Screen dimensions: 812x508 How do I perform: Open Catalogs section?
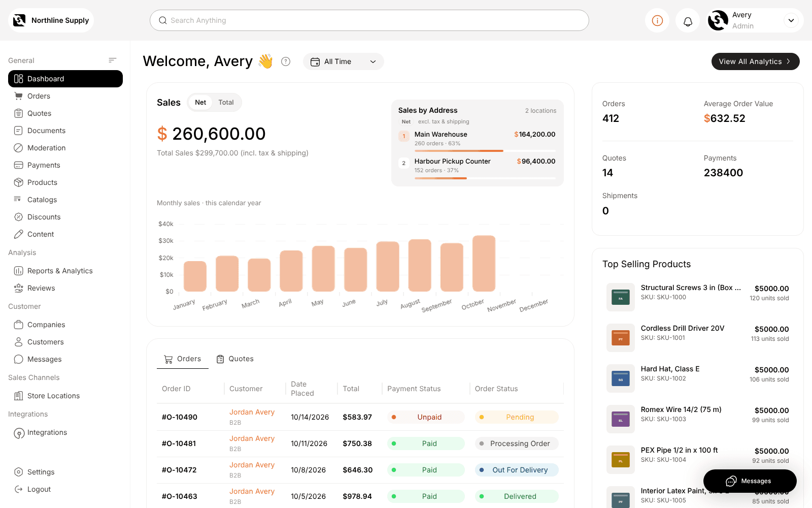(x=65, y=200)
